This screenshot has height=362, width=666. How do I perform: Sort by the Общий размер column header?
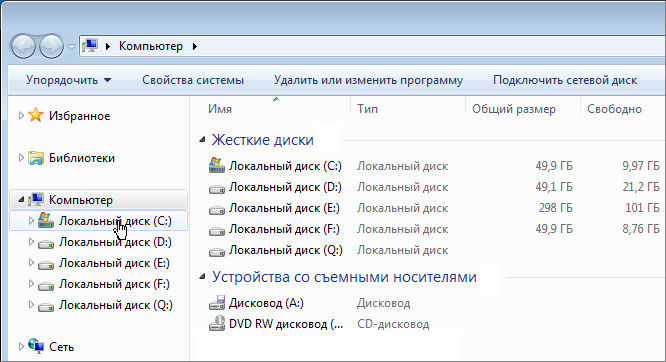(x=514, y=109)
